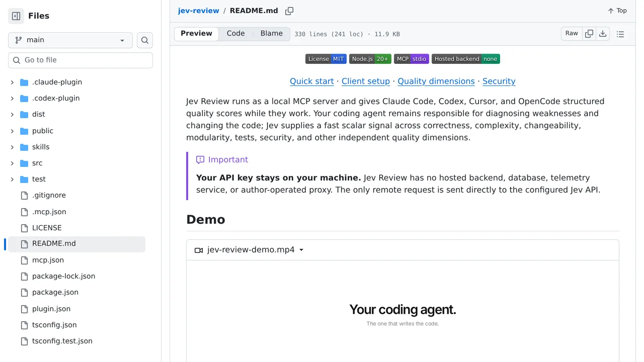The image size is (644, 362).
Task: Focus the Go to file field
Action: (80, 60)
